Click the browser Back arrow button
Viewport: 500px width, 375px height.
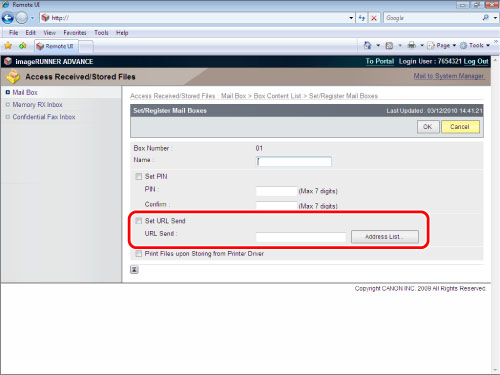click(8, 18)
